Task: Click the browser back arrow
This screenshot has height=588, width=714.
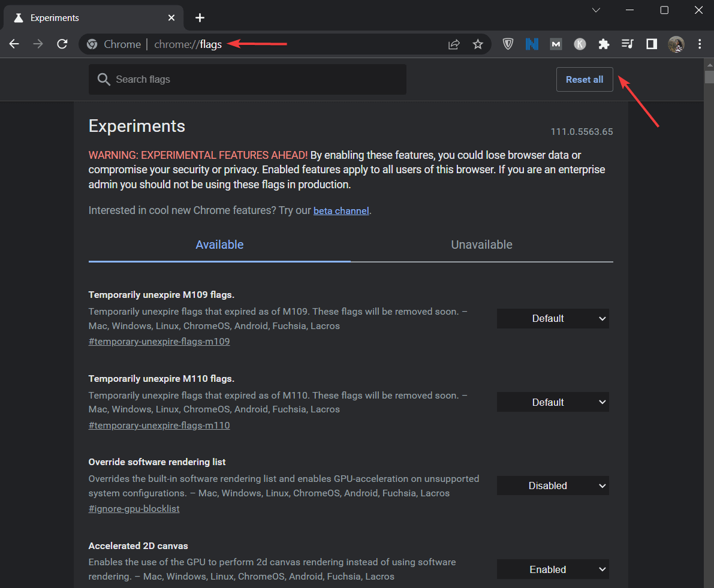Action: coord(14,44)
